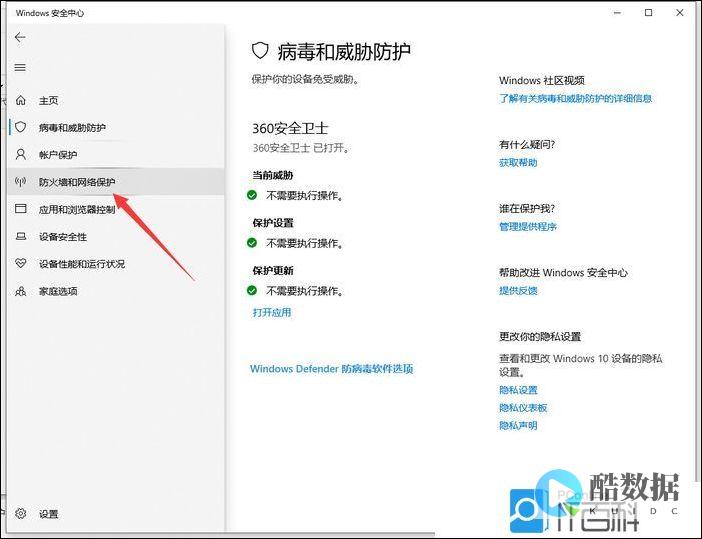
Task: Minimize the Windows 安全中心 window
Action: [x=617, y=13]
